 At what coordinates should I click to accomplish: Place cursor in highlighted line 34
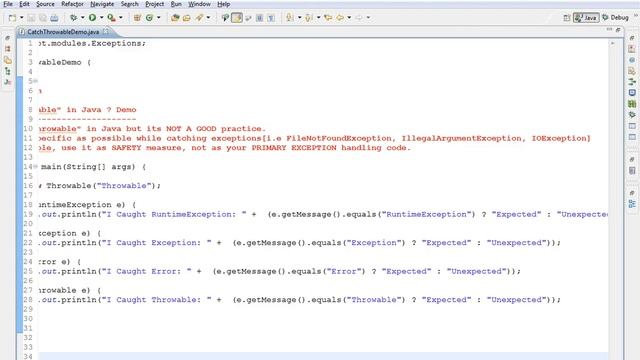[323, 356]
